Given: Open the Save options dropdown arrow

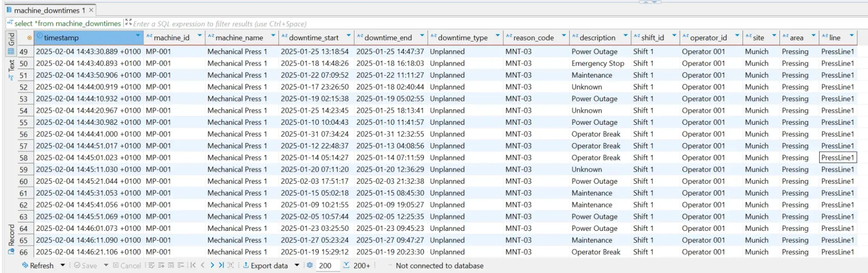Looking at the screenshot, I should click(106, 265).
